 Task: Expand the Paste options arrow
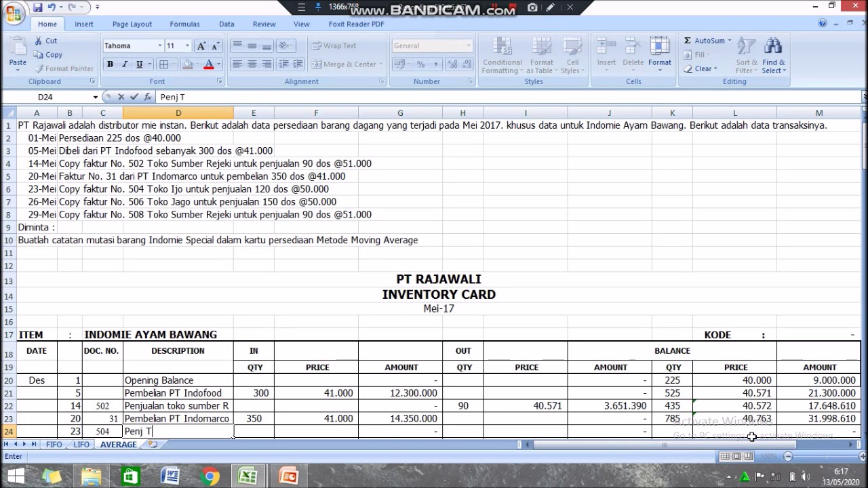[x=18, y=70]
